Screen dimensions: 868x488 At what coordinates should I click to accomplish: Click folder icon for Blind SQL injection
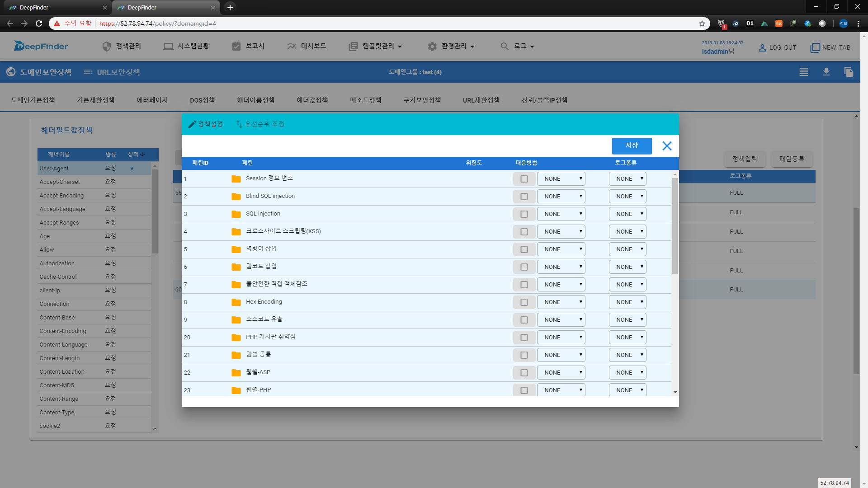tap(236, 197)
